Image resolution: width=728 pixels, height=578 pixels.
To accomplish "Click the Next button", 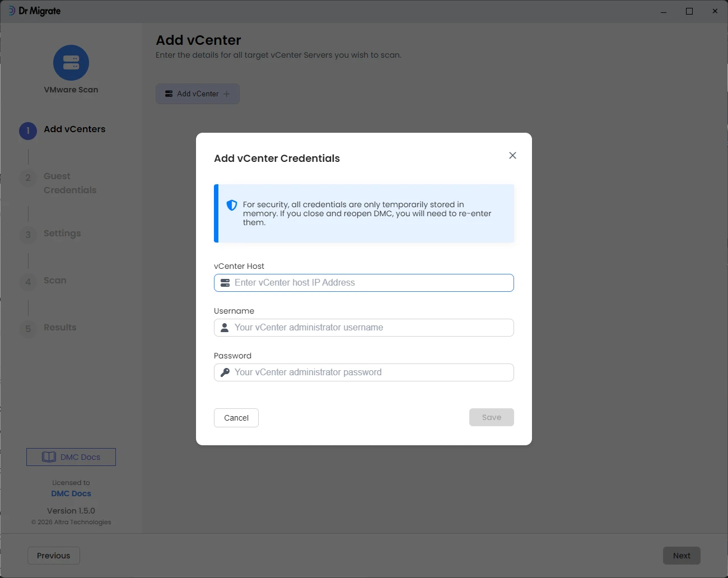I will (x=682, y=556).
